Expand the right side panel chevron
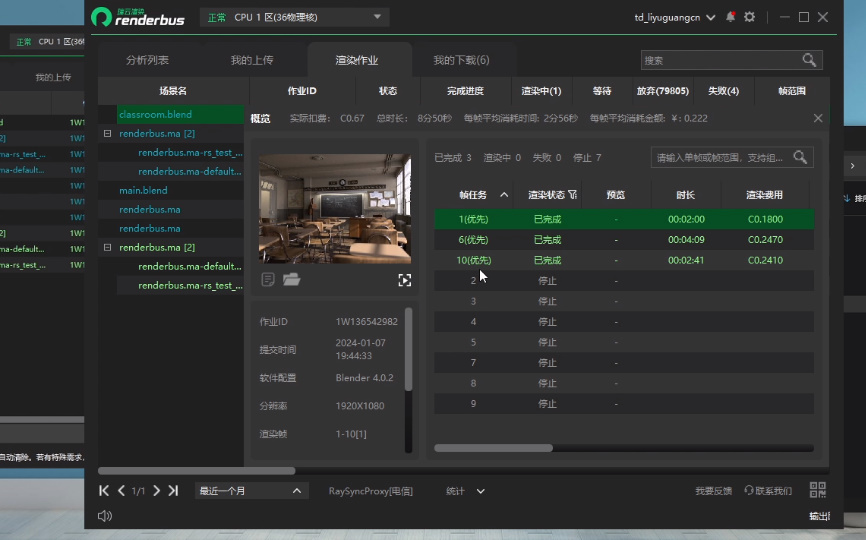 (x=852, y=166)
